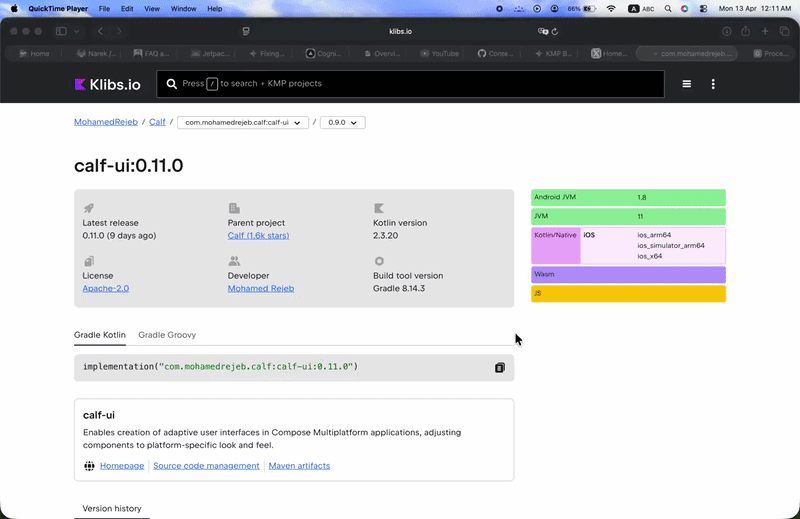Open the Edit menu
This screenshot has width=800, height=519.
(127, 9)
